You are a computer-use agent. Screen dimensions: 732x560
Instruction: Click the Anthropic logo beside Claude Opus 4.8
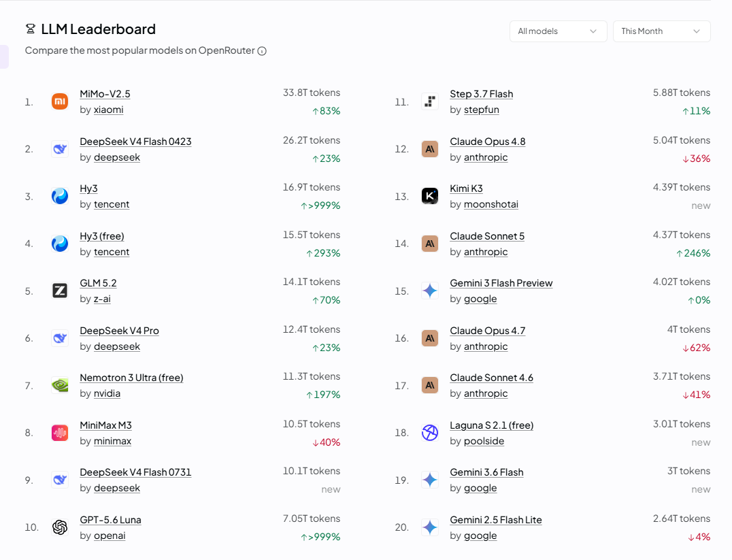430,149
